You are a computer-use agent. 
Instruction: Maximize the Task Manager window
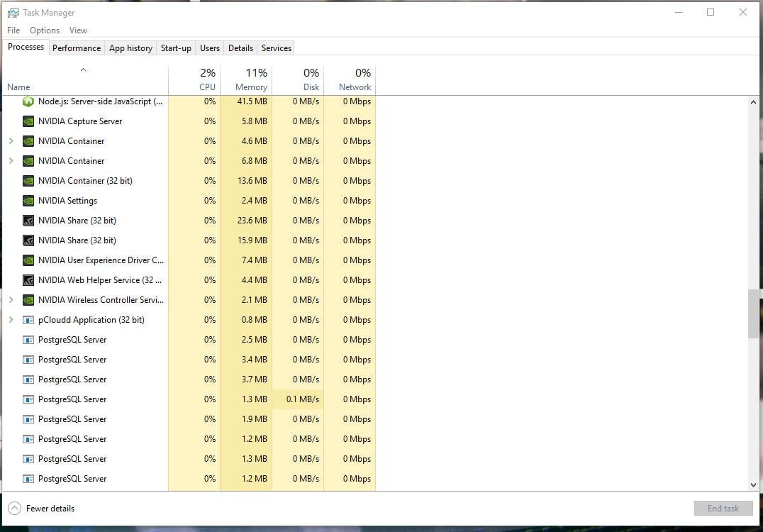click(711, 12)
